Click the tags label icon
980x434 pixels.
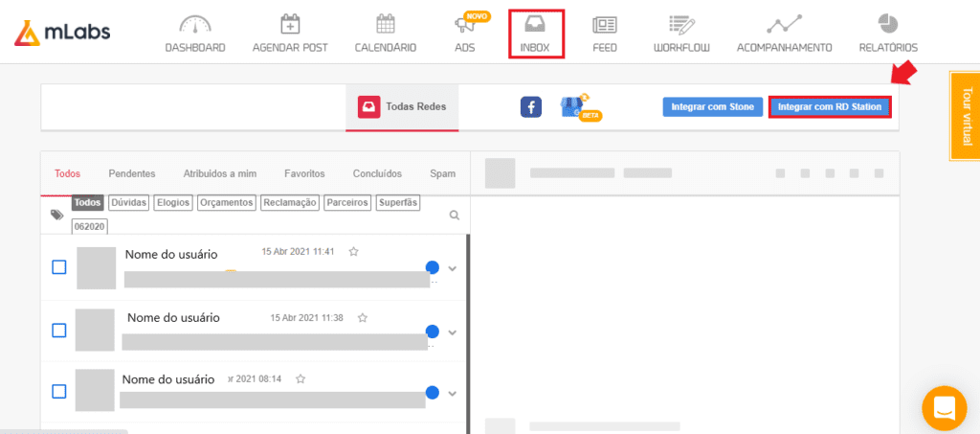(x=56, y=216)
